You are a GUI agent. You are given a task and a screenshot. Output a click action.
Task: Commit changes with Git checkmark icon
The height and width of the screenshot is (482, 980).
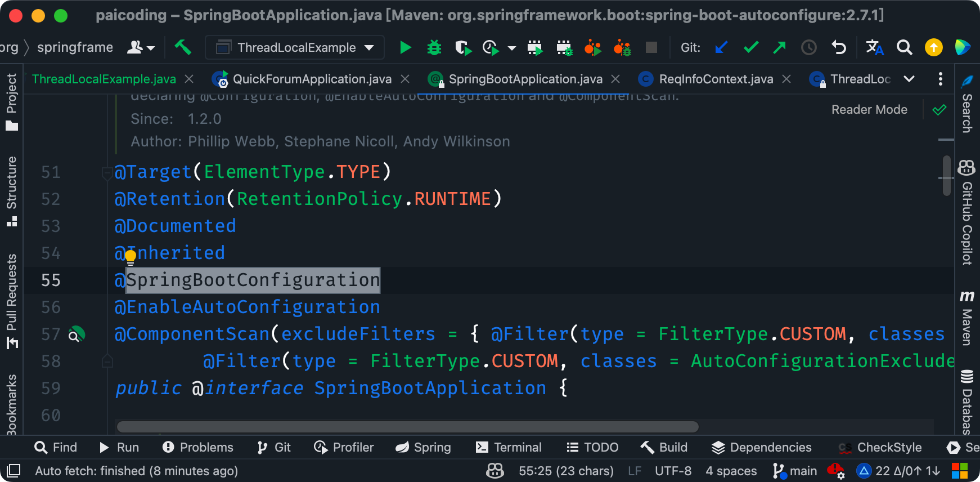pyautogui.click(x=751, y=47)
